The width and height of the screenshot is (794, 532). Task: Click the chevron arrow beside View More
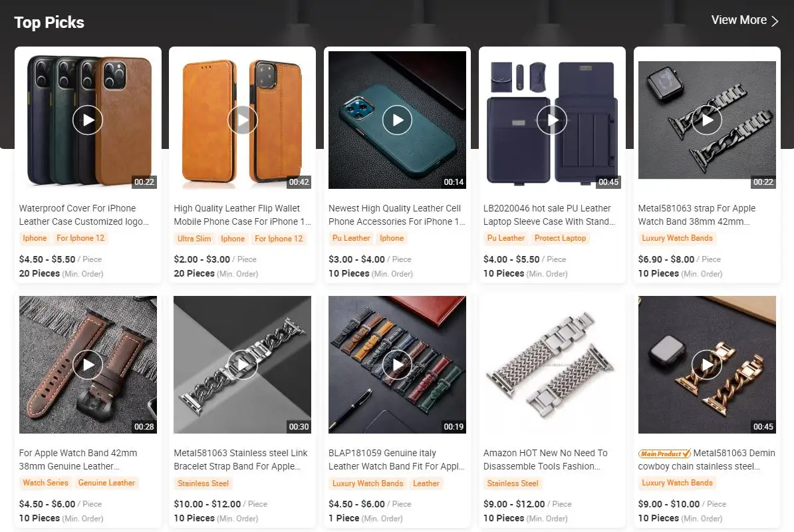point(775,21)
